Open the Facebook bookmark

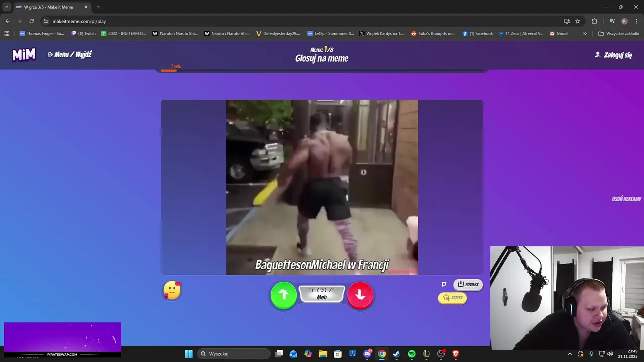coord(477,34)
